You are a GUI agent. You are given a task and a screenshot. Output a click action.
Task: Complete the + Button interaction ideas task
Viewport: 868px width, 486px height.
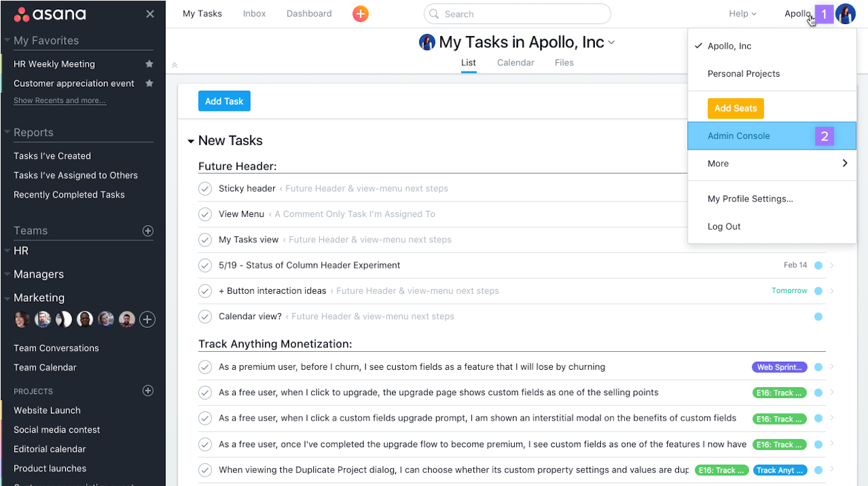tap(205, 291)
